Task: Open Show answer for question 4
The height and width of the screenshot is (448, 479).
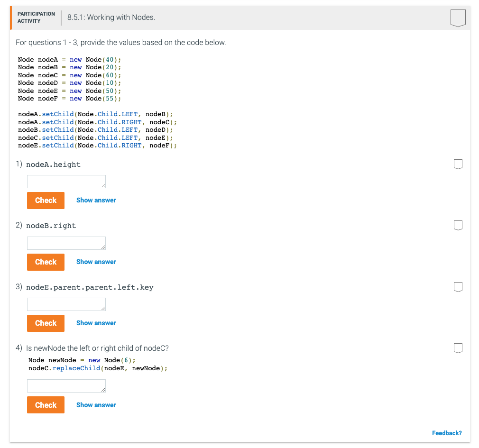Action: 96,405
